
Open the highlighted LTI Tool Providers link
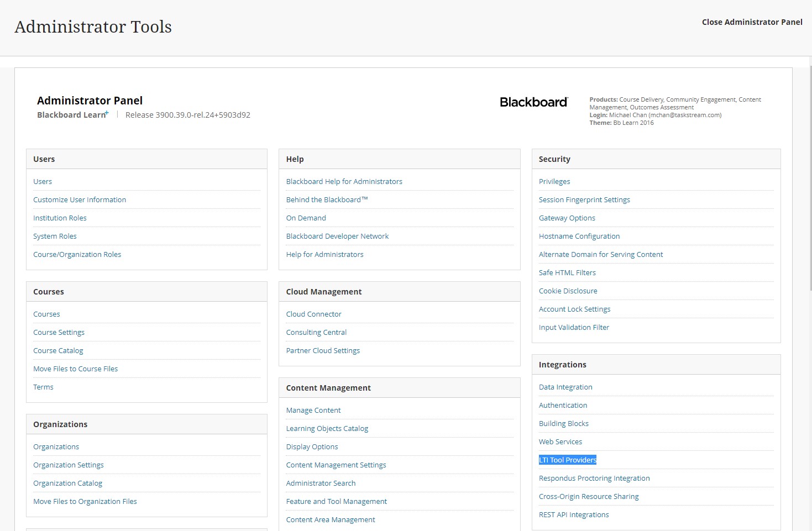pos(568,460)
